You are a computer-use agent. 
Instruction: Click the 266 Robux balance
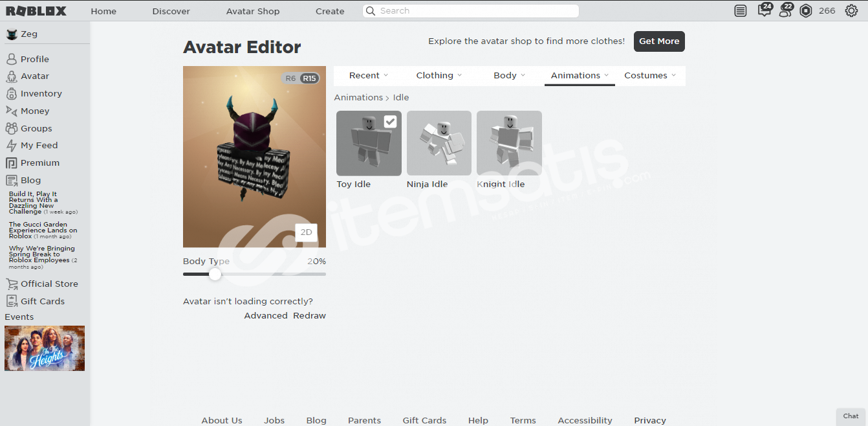(x=827, y=11)
